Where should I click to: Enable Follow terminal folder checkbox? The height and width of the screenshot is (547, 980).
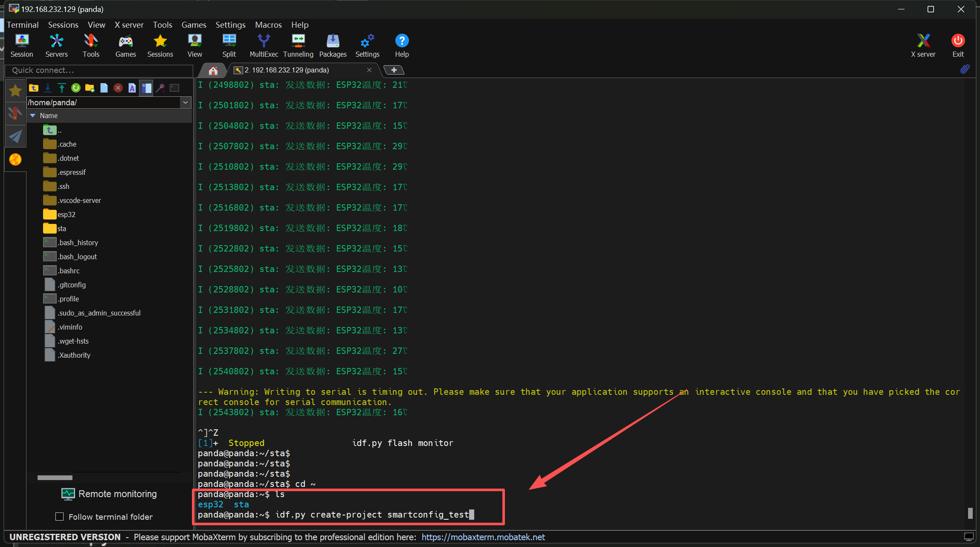(x=60, y=517)
